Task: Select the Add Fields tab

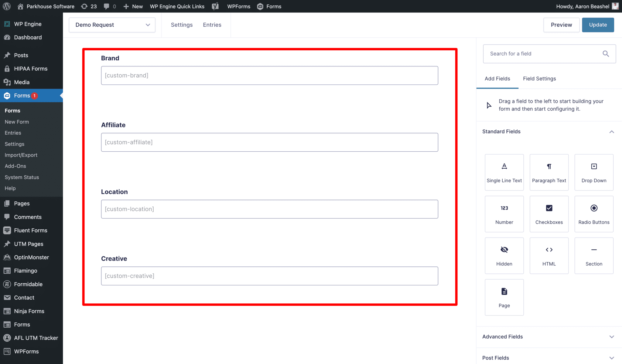Action: coord(497,79)
